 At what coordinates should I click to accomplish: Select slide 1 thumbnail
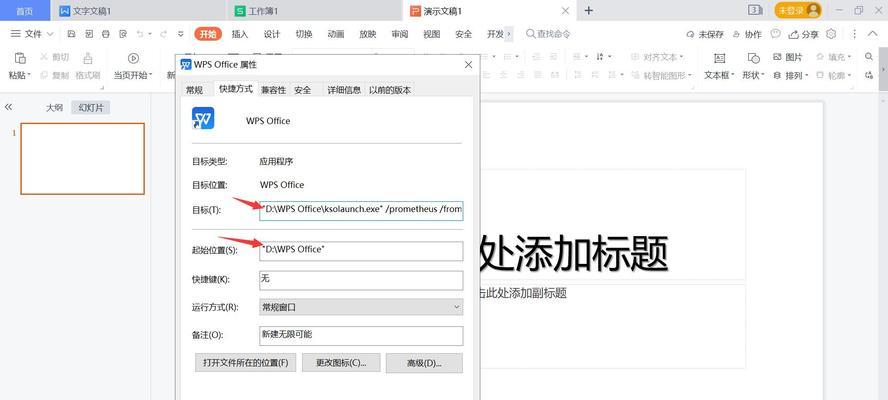tap(83, 159)
